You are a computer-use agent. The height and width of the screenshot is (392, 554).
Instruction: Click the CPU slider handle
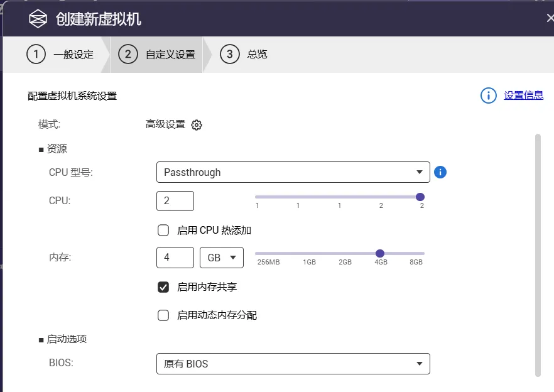click(x=420, y=197)
